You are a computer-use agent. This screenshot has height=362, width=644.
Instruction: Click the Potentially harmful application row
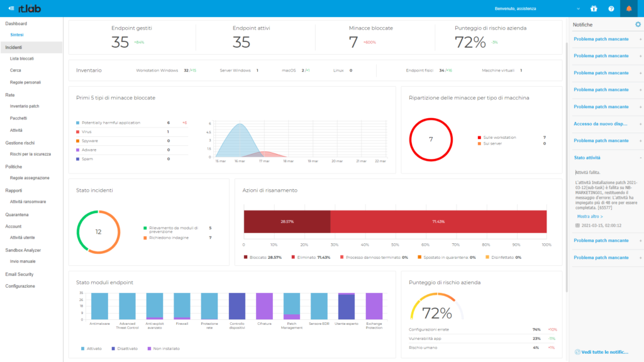click(110, 123)
